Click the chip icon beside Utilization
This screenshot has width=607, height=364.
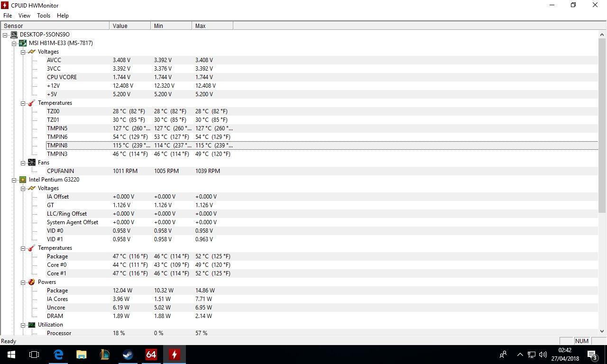(x=32, y=325)
